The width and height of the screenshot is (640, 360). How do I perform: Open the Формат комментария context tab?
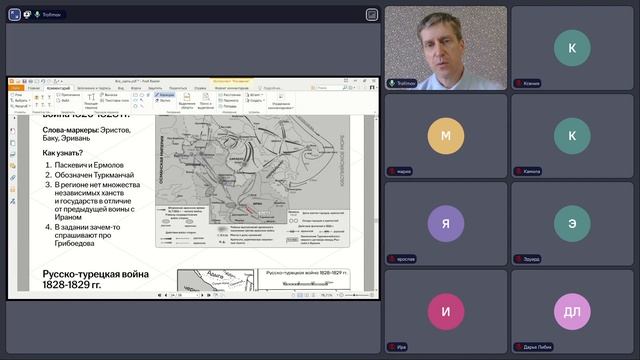tap(231, 88)
